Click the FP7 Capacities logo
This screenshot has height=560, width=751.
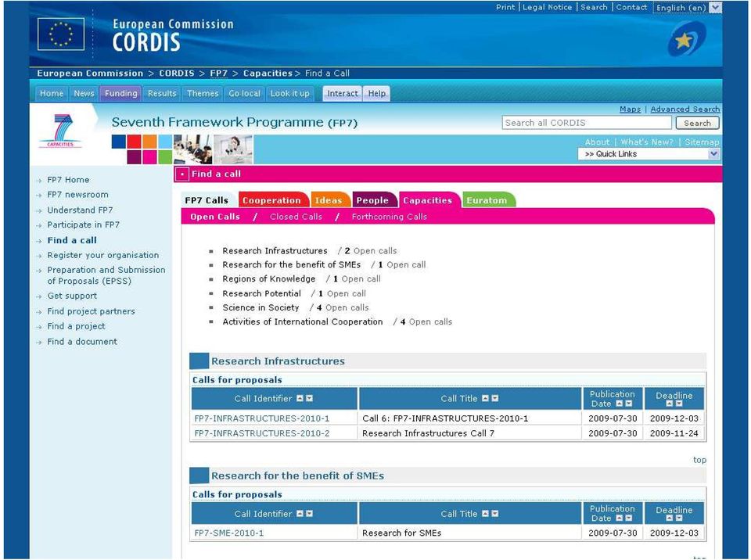pyautogui.click(x=60, y=131)
